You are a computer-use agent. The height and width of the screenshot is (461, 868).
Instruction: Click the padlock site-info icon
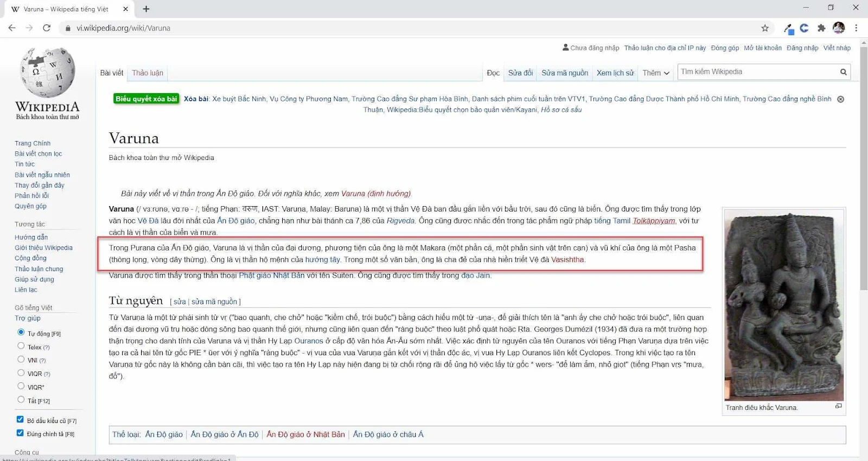coord(68,28)
